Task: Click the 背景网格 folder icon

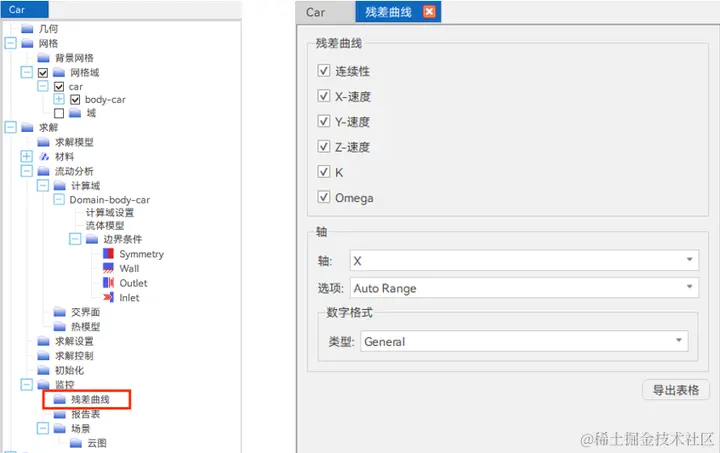Action: [x=44, y=58]
